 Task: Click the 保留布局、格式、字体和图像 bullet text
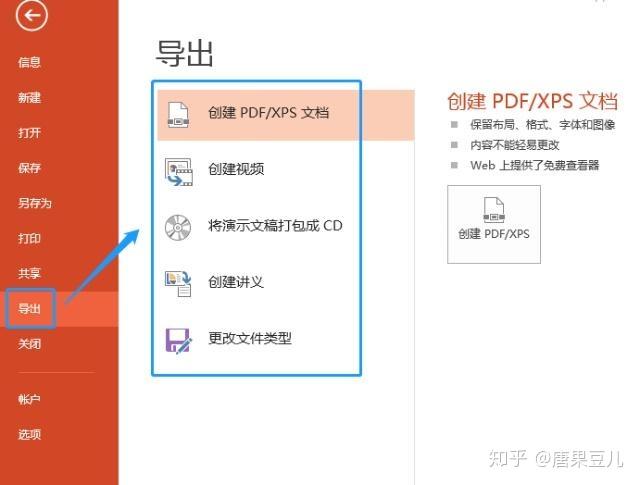[542, 125]
